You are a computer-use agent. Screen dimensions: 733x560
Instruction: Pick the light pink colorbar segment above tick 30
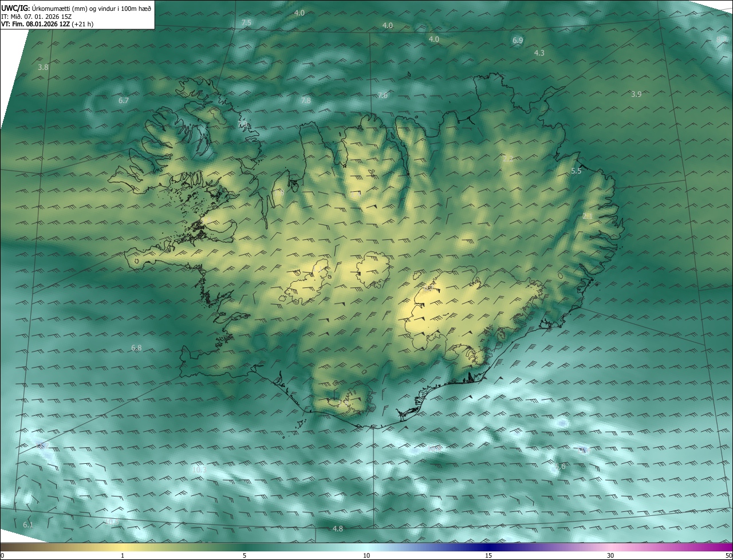click(x=610, y=547)
